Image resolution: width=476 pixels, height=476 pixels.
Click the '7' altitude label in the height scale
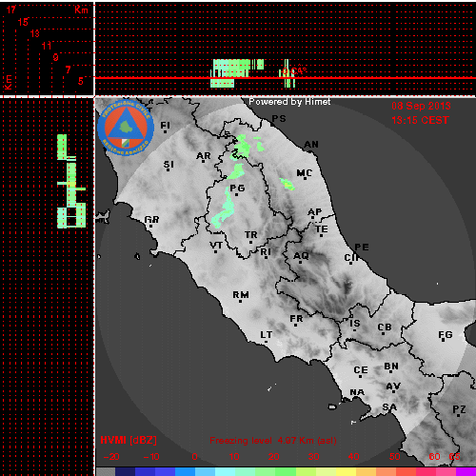click(68, 69)
